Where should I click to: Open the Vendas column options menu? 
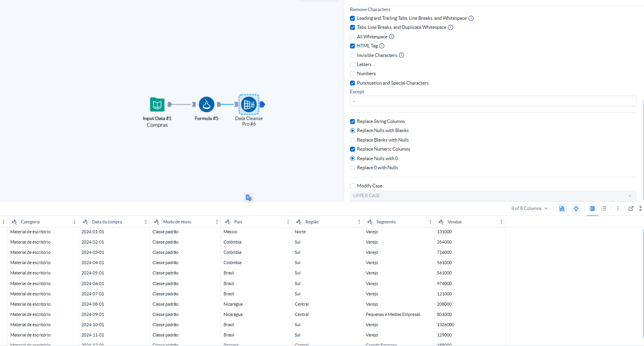click(x=501, y=222)
